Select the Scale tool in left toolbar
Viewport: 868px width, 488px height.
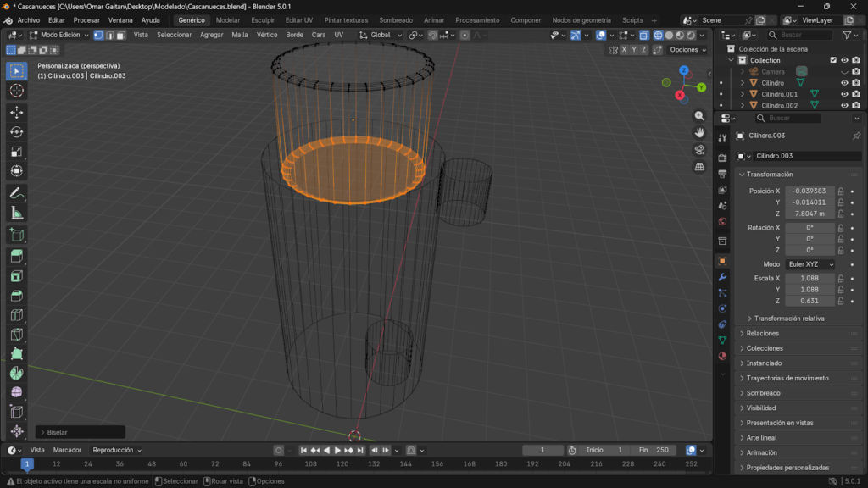[x=16, y=151]
